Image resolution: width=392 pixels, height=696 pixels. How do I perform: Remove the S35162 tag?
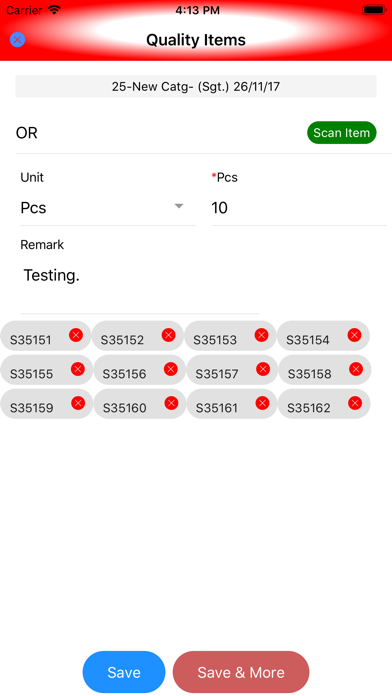pos(355,403)
